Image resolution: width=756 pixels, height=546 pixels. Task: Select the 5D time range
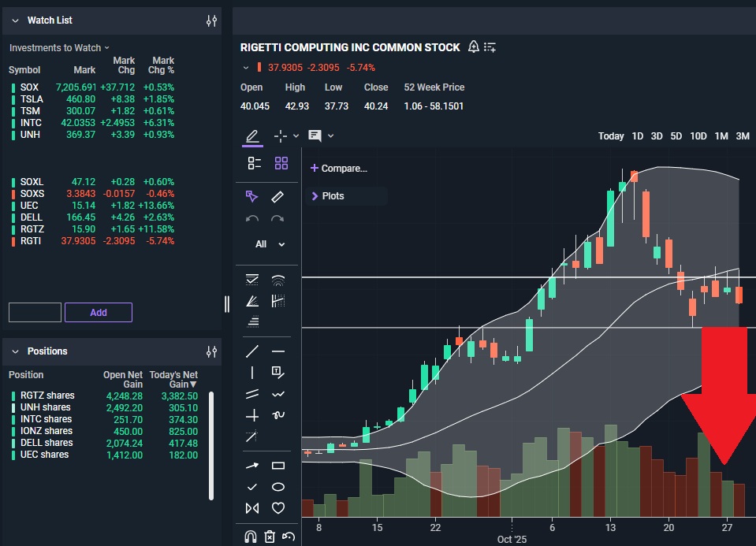(x=676, y=136)
